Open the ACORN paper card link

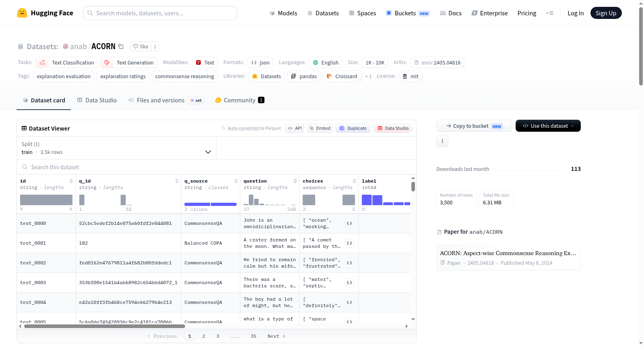pyautogui.click(x=508, y=258)
